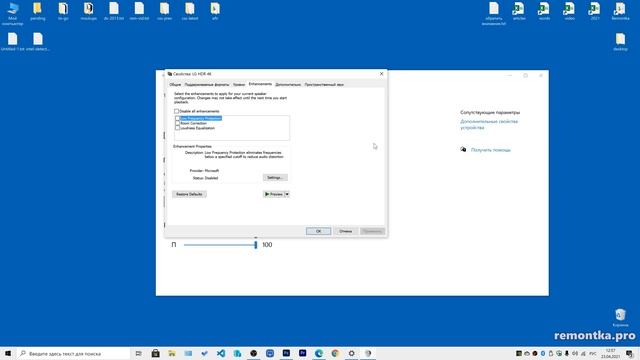Open the notification center icon
640x360 pixels.
630,353
